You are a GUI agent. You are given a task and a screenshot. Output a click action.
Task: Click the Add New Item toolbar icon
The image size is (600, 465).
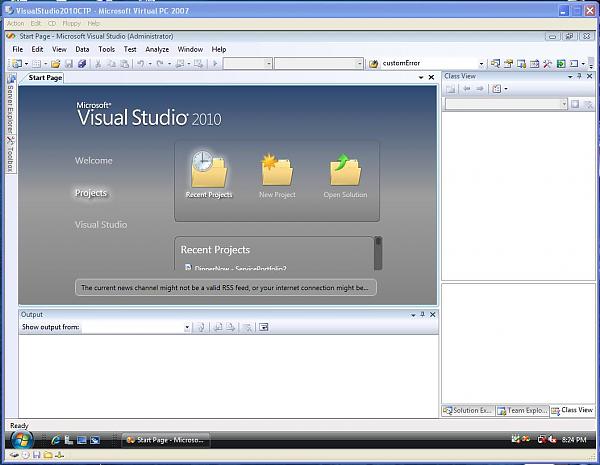tap(36, 64)
